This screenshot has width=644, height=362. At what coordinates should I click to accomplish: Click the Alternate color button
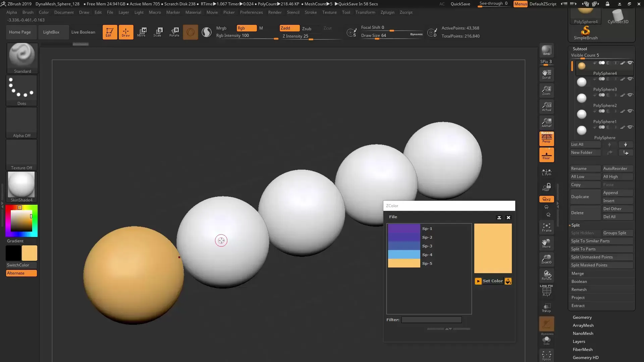[21, 273]
